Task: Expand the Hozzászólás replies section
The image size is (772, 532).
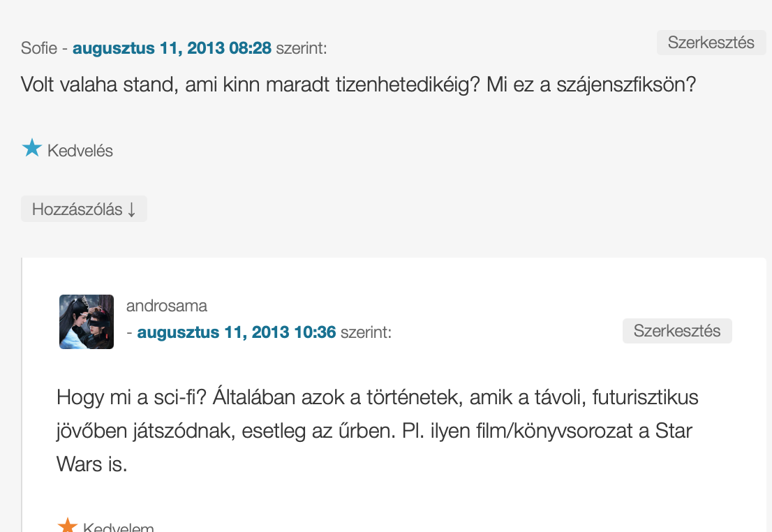Action: point(84,209)
